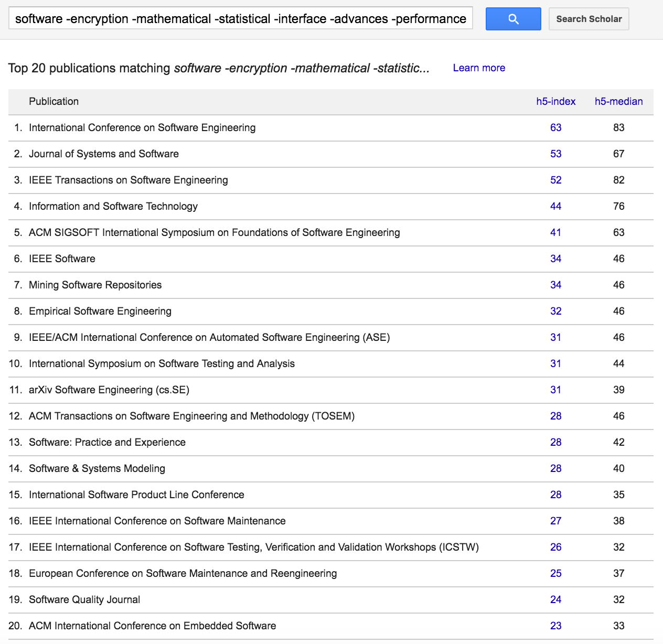Select 'ACM SIGSOFT International Symposium' publication title

215,232
